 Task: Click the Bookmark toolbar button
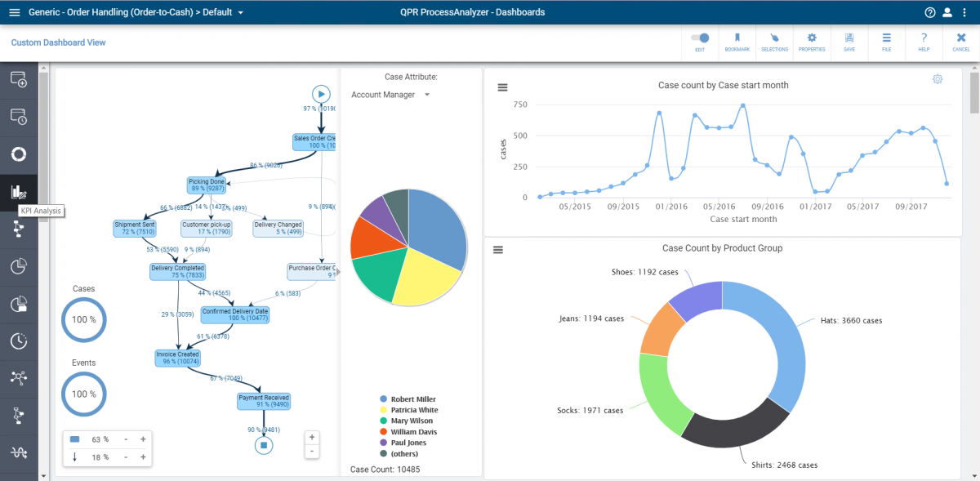(x=737, y=42)
